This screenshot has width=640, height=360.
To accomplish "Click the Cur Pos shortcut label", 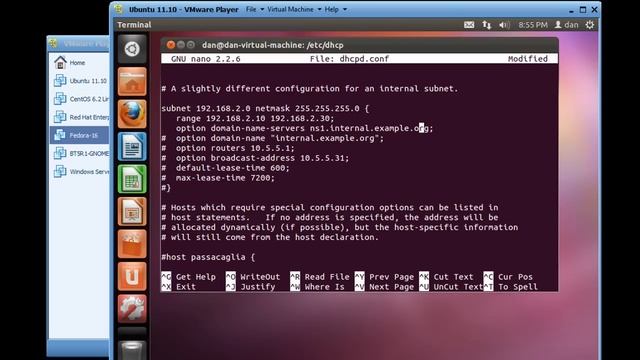I will click(515, 277).
